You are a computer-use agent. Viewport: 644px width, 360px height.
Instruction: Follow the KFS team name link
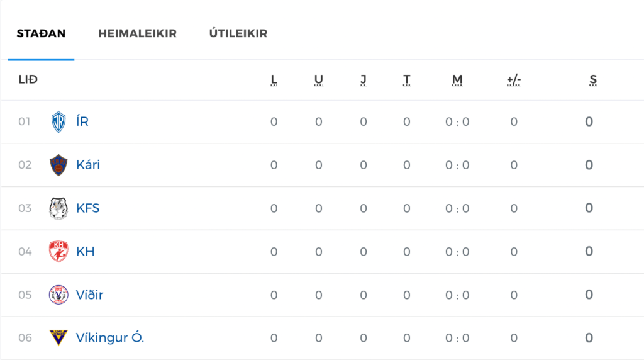[88, 208]
